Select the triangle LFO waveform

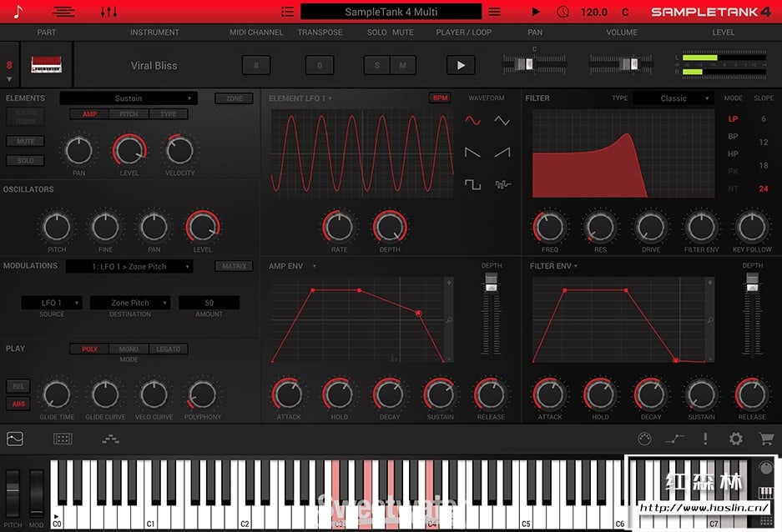pyautogui.click(x=502, y=121)
